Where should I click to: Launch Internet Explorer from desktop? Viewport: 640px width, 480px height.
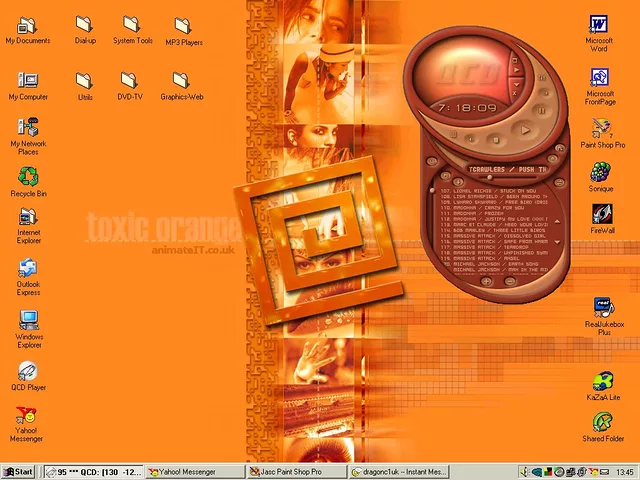pyautogui.click(x=28, y=226)
